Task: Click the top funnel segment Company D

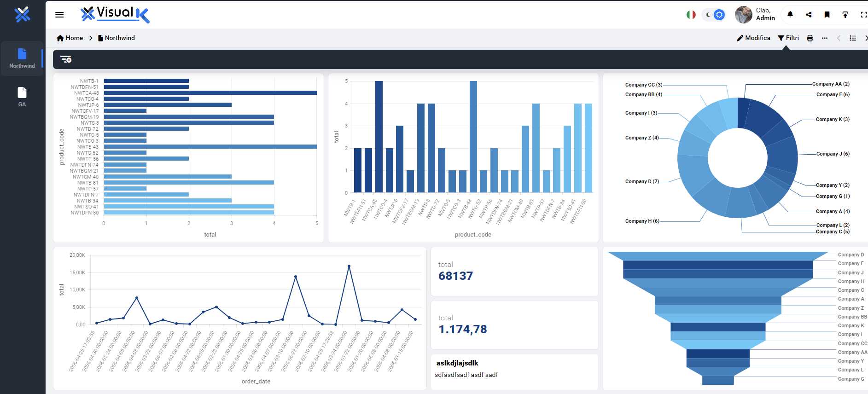Action: coord(718,256)
